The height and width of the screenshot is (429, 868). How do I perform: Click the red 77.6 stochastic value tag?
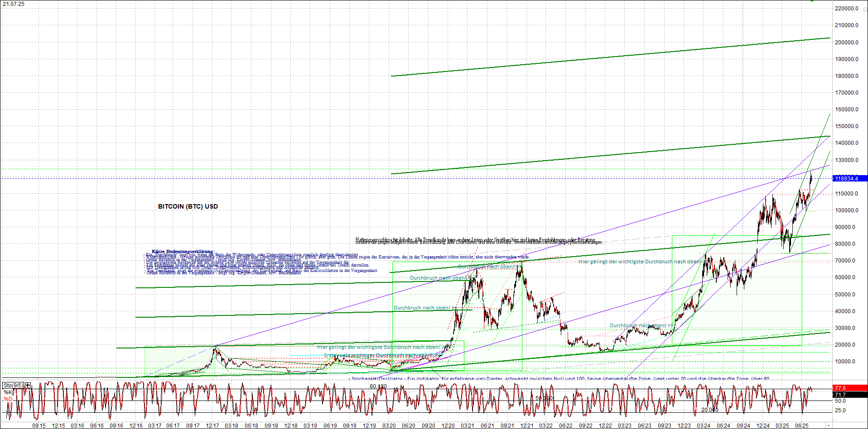click(x=850, y=388)
